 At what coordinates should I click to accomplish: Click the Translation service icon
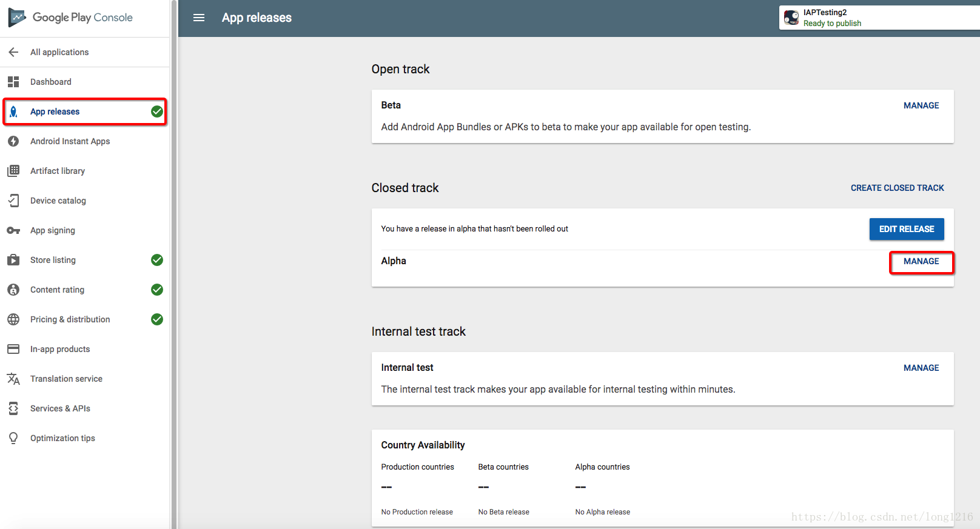[13, 379]
